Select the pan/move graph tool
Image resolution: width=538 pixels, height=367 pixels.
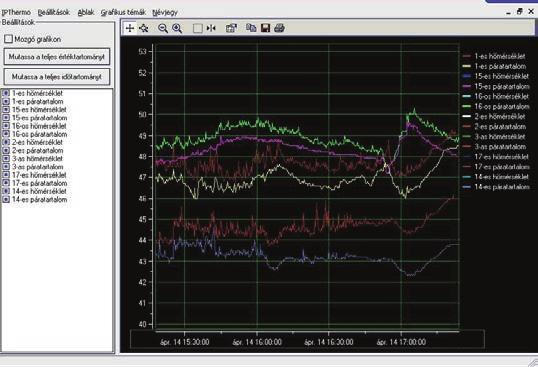(x=144, y=28)
